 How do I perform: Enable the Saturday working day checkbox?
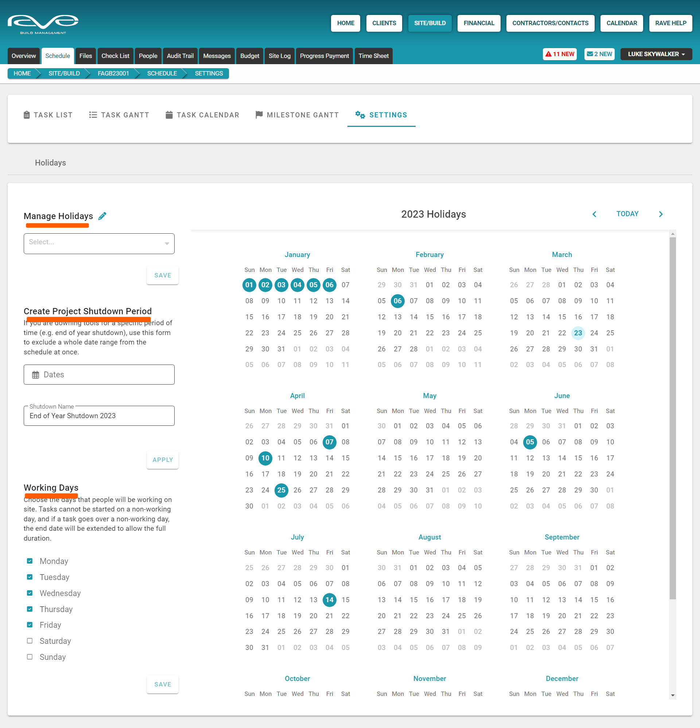pos(30,641)
